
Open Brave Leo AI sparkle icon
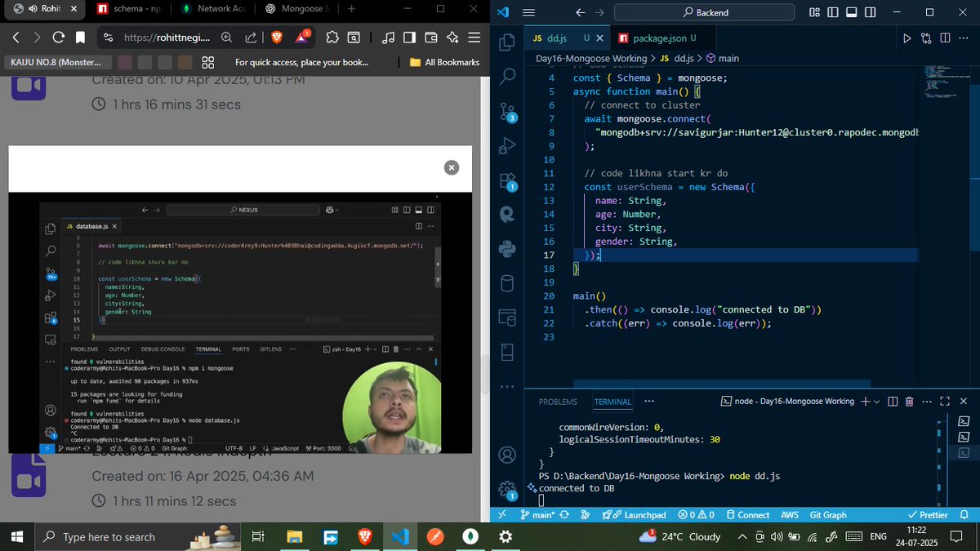tap(452, 38)
